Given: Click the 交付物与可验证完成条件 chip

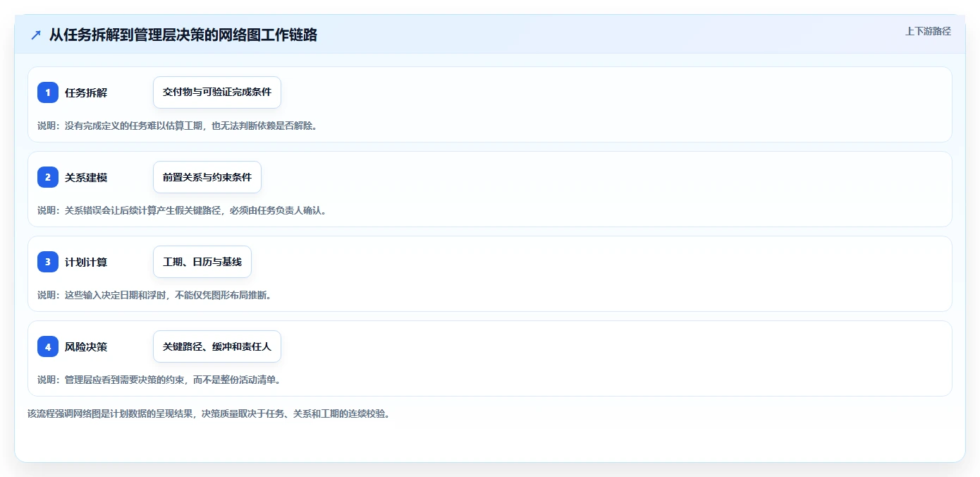Looking at the screenshot, I should click(x=217, y=92).
